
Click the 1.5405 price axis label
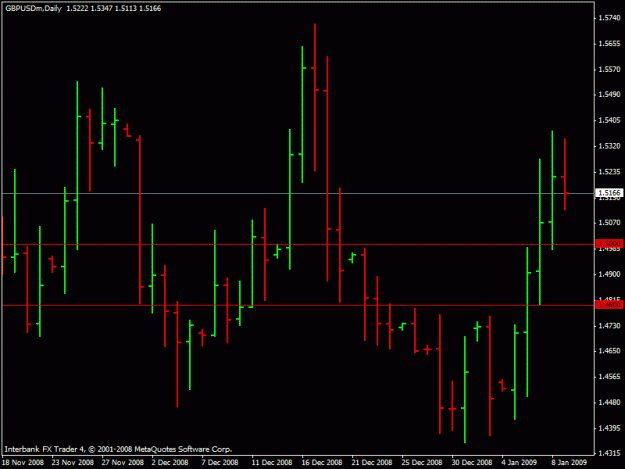(x=610, y=120)
